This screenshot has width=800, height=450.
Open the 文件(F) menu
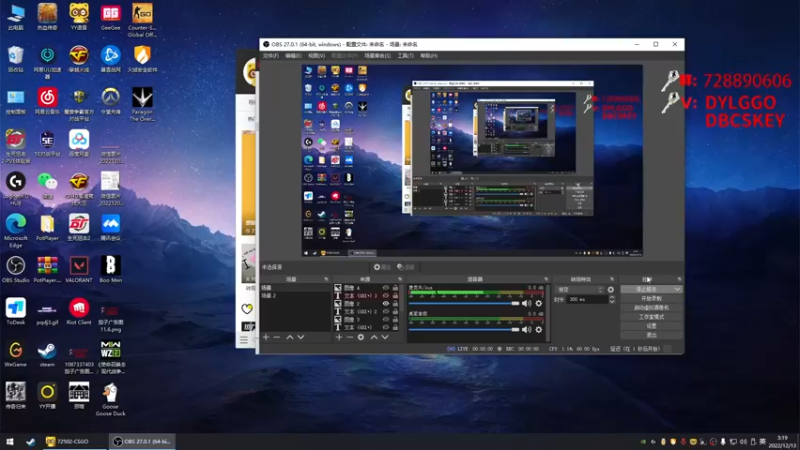click(x=271, y=56)
